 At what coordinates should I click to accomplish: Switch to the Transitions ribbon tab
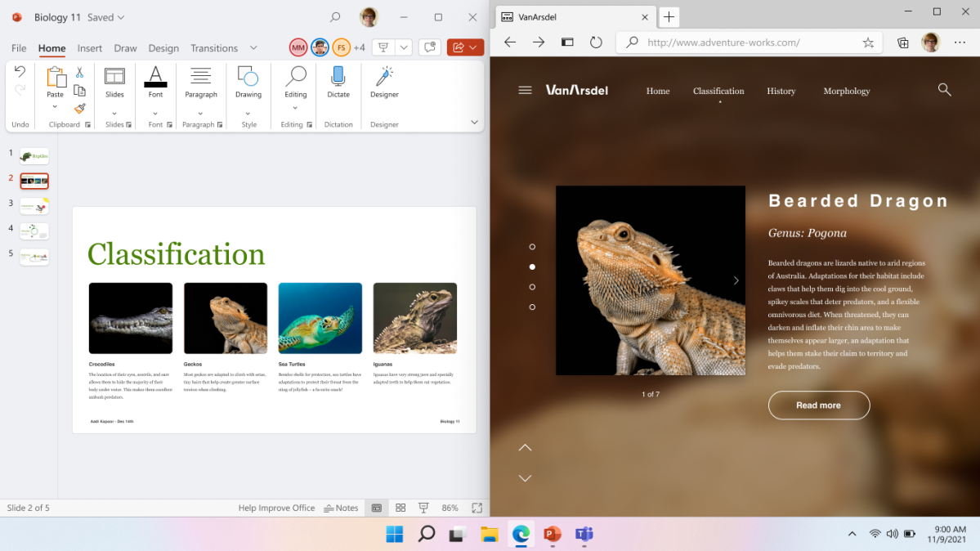pyautogui.click(x=213, y=47)
